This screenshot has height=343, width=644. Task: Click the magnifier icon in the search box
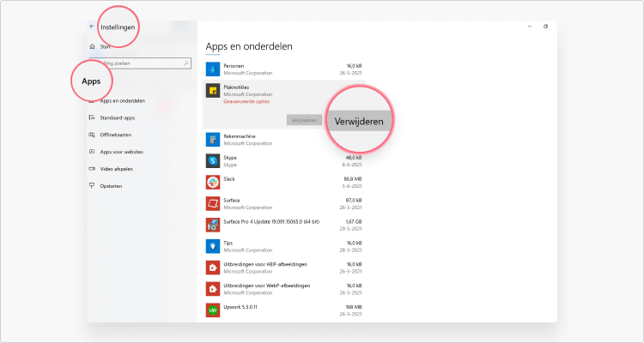pos(186,63)
